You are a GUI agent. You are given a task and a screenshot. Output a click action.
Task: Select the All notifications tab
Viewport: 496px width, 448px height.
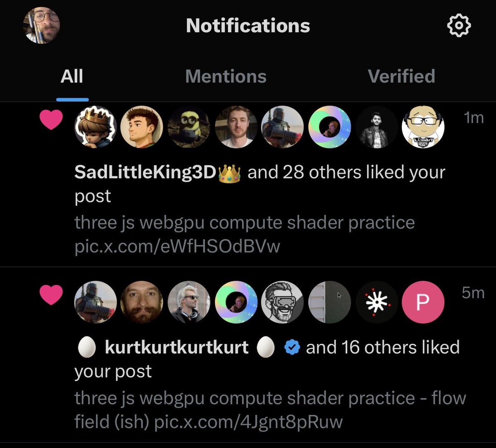[72, 76]
